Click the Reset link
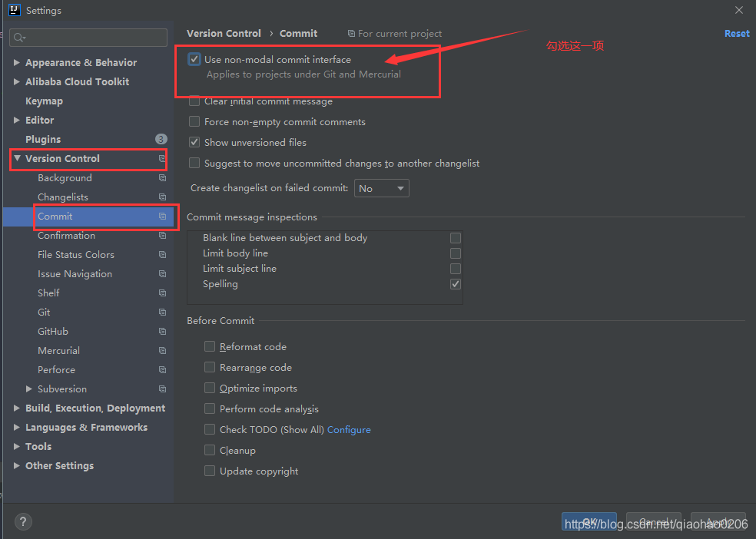 tap(736, 33)
